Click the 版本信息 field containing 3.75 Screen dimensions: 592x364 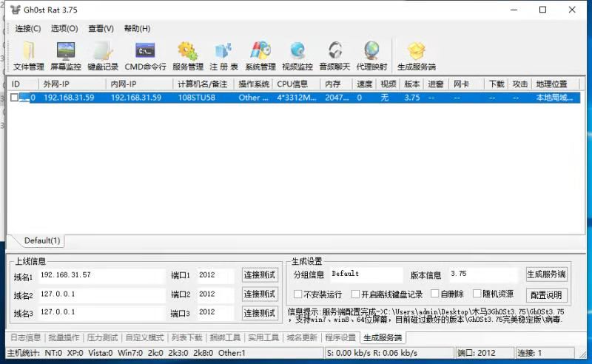pos(483,274)
